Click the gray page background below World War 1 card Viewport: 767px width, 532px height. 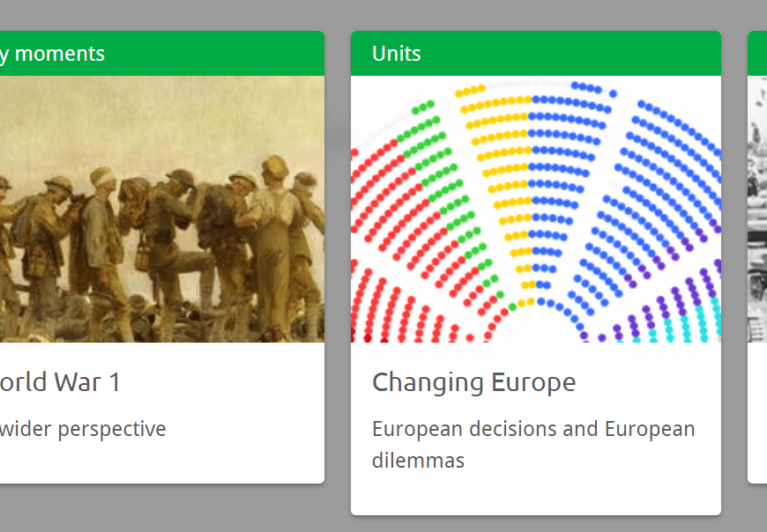159,509
